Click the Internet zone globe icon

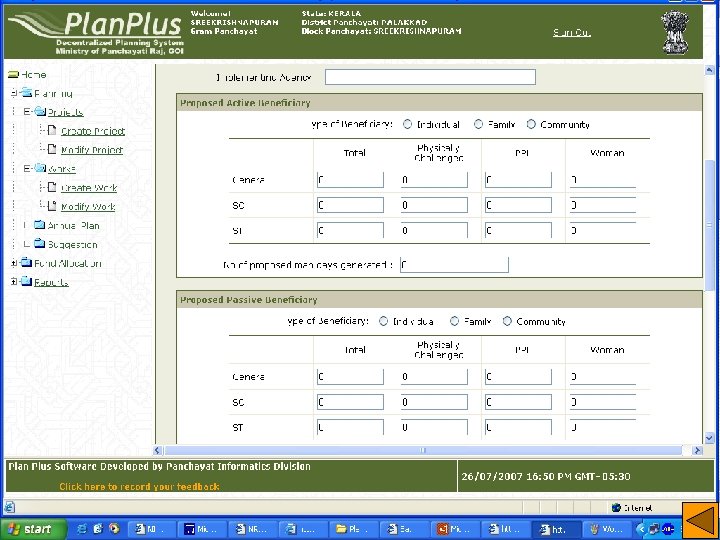(x=616, y=507)
